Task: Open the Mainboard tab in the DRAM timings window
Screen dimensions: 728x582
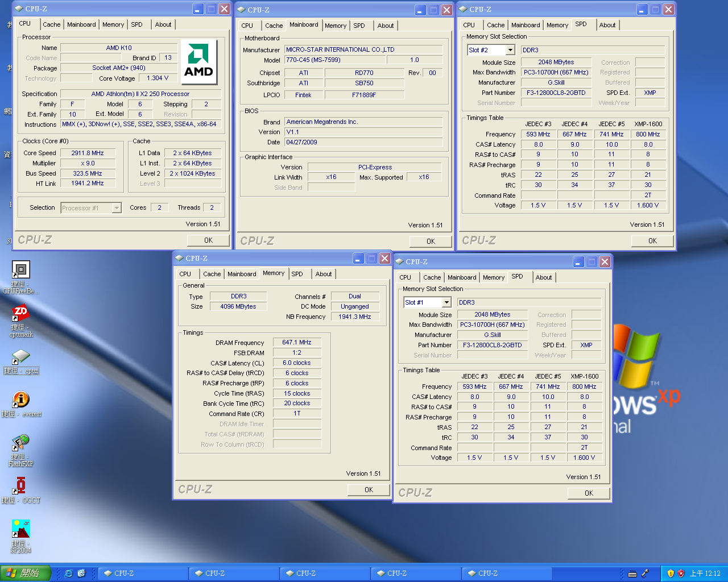Action: coord(242,274)
